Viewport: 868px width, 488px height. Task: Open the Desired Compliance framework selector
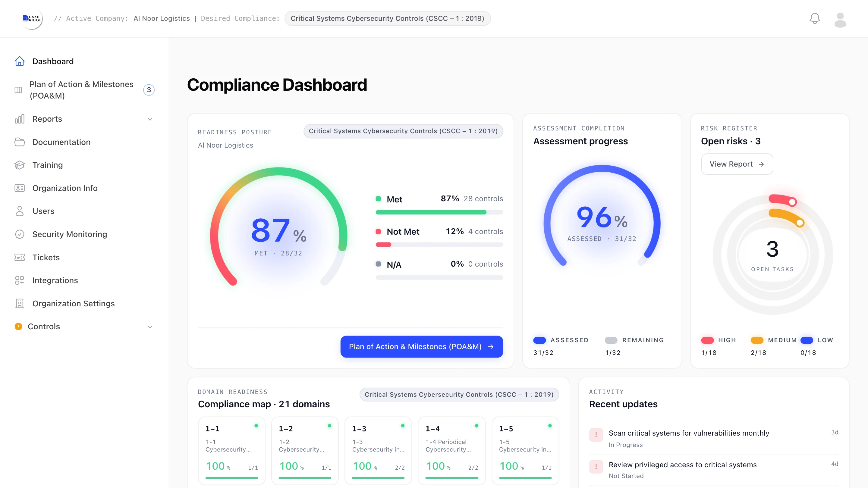(388, 18)
